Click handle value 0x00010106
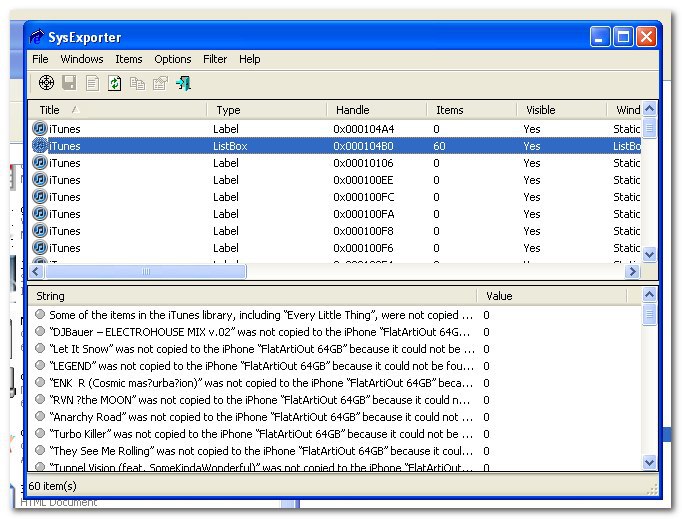Image resolution: width=682 pixels, height=519 pixels. point(363,163)
